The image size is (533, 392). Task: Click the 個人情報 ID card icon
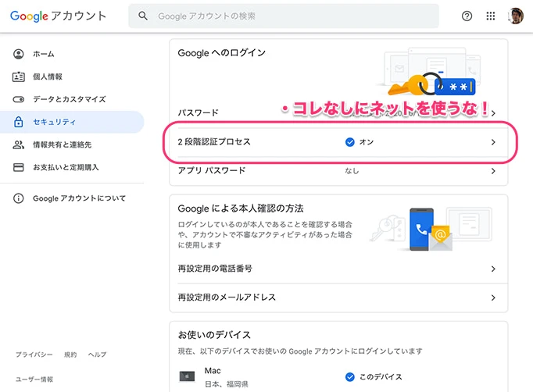(x=19, y=77)
